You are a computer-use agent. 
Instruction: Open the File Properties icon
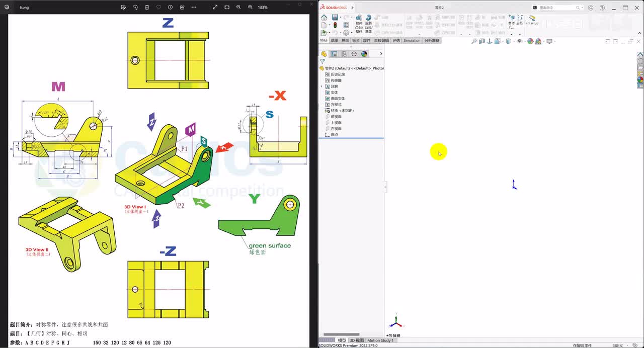tap(346, 25)
